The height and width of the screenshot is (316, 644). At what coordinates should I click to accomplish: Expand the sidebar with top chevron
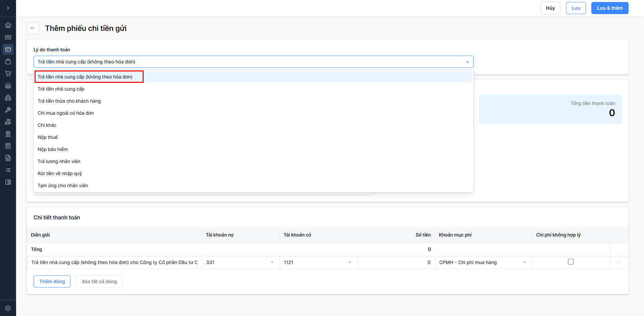[8, 8]
